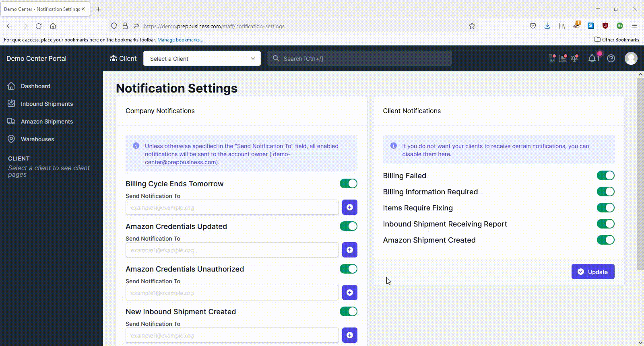Screen dimensions: 644x346
Task: Go back with browser back arrow
Action: [x=10, y=26]
